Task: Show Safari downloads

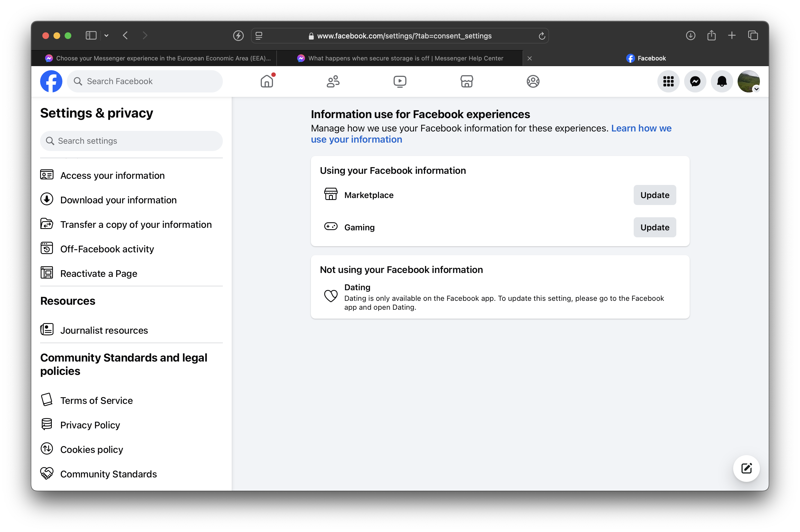Action: pos(691,36)
